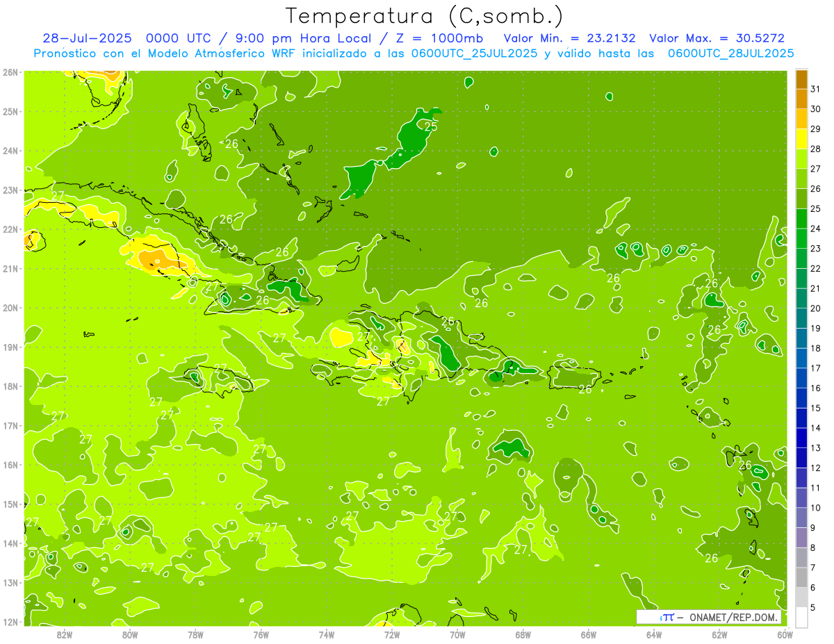This screenshot has height=644, width=834.
Task: Click the "20N" latitude axis label
Action: [10, 308]
